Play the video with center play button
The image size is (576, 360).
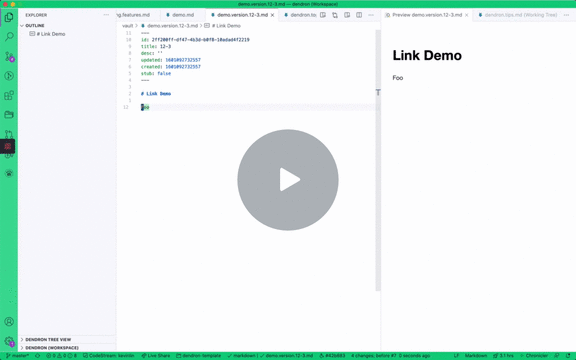click(x=288, y=180)
